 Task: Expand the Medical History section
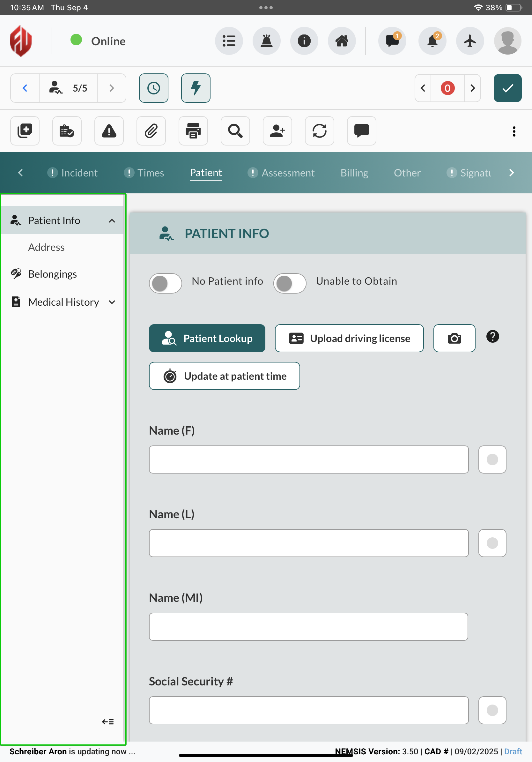(x=112, y=302)
